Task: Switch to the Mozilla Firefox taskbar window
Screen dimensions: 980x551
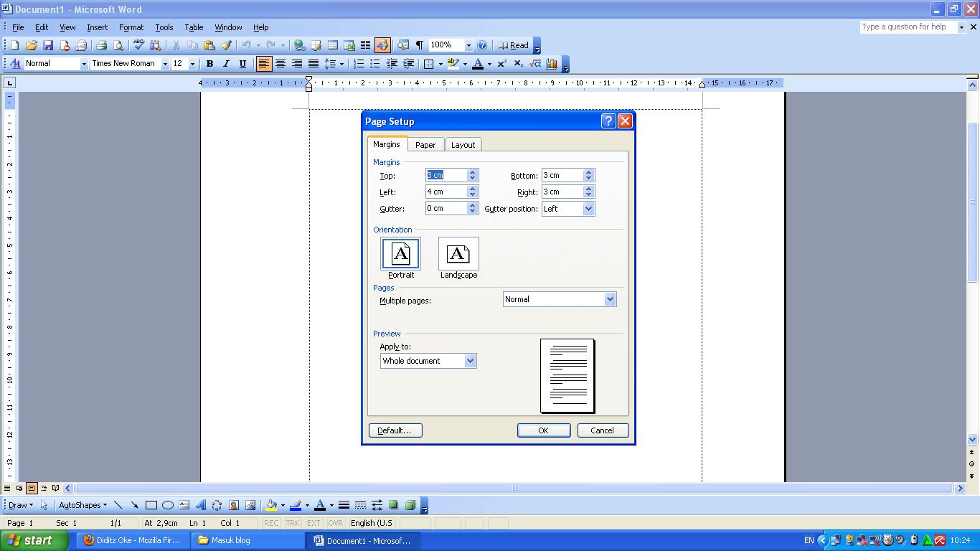Action: [133, 540]
